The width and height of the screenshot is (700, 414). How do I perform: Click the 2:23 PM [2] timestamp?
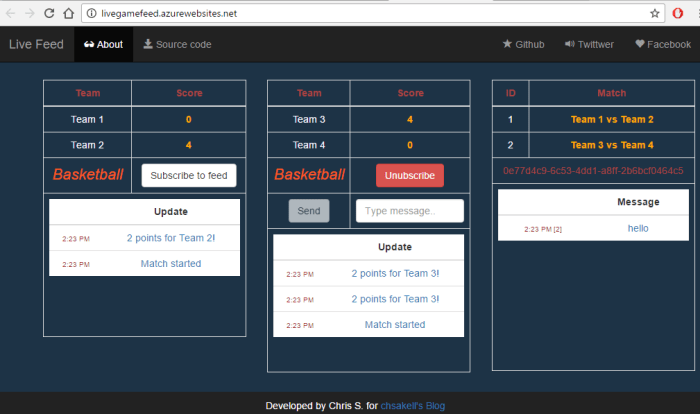pos(543,229)
